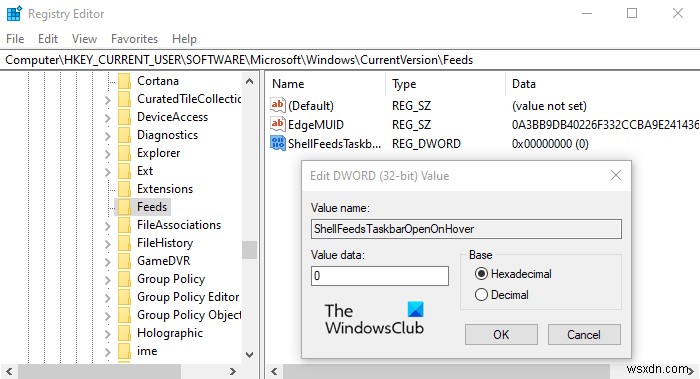Expand the Ext tree node
The image size is (700, 379).
pos(108,172)
